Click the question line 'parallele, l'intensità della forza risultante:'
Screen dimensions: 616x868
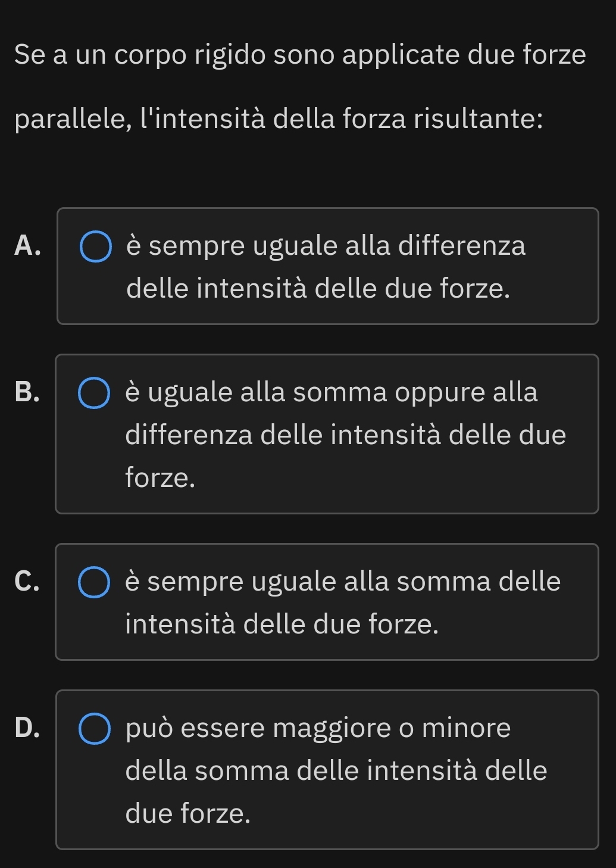(279, 118)
